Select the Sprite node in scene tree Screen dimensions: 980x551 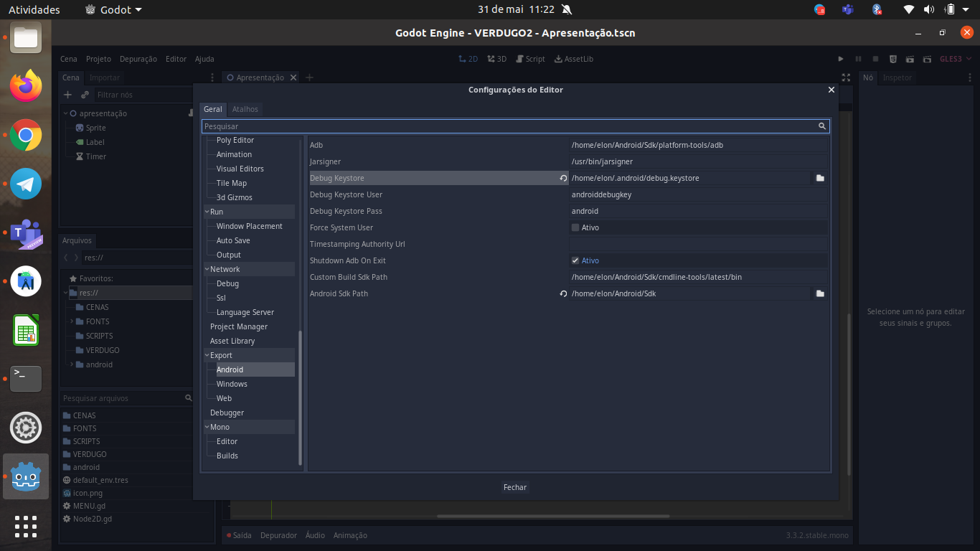tap(95, 128)
